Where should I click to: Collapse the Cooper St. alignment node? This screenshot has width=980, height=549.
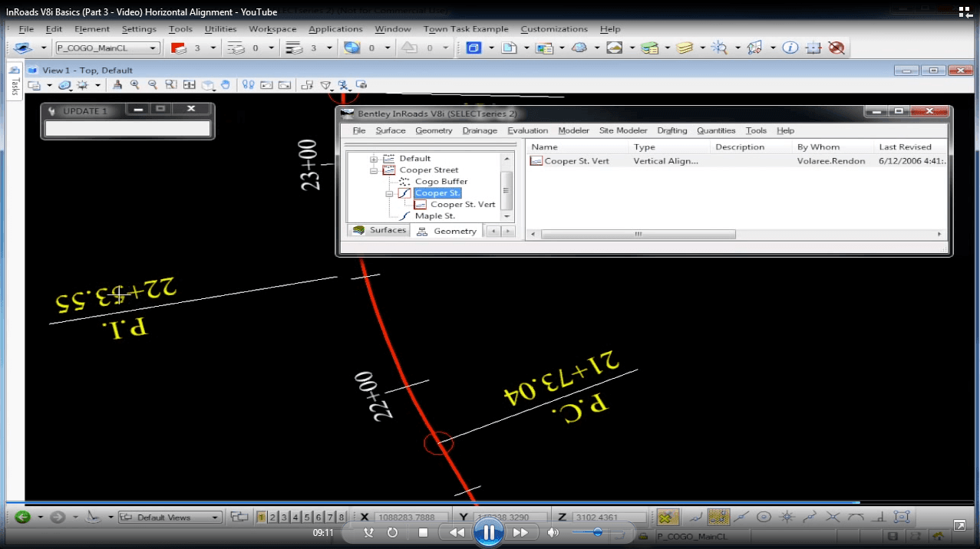[389, 193]
